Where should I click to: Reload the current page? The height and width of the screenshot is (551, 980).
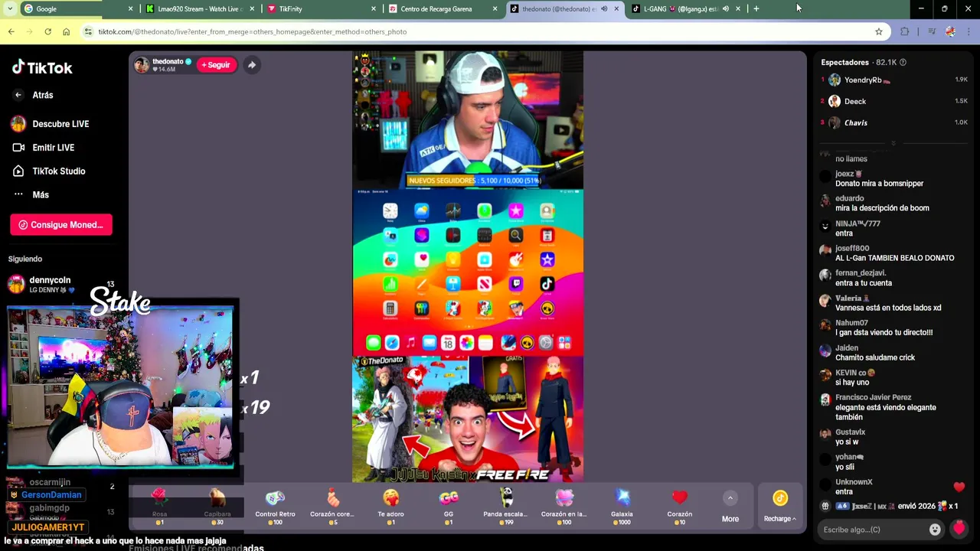pyautogui.click(x=47, y=31)
